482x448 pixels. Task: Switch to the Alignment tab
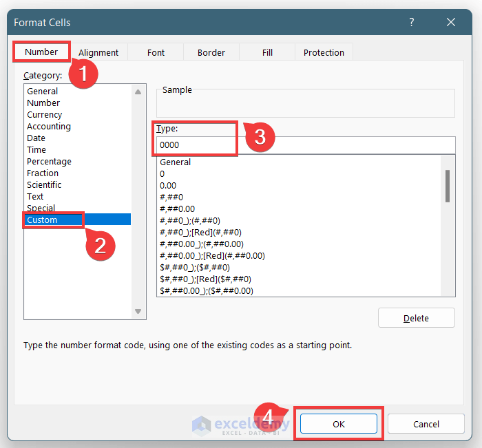[98, 52]
